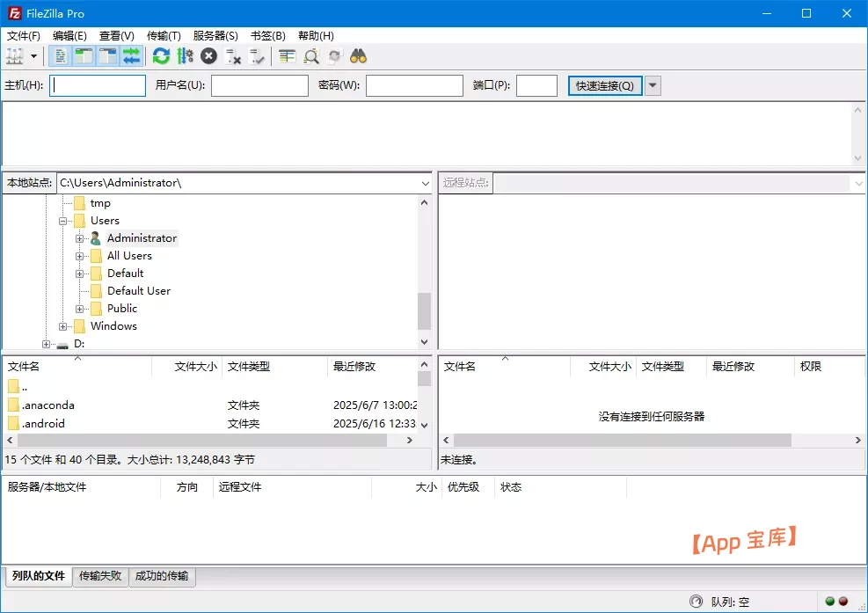Expand the Public folder tree node
The width and height of the screenshot is (868, 613).
(x=80, y=309)
